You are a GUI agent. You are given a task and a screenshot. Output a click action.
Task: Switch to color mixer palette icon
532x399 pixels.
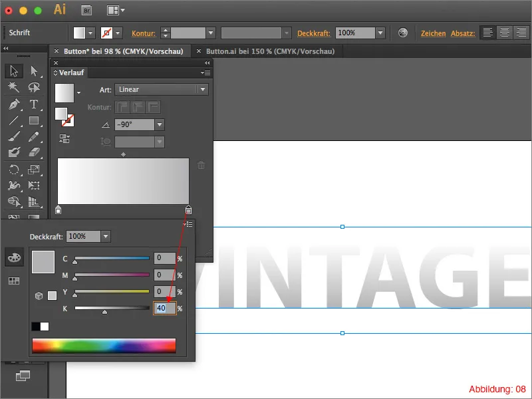(14, 258)
